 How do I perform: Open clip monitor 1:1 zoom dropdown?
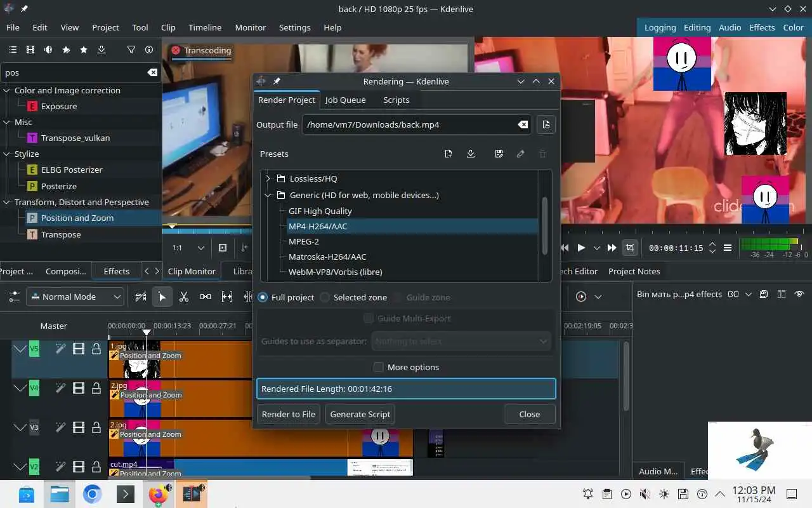pyautogui.click(x=189, y=248)
